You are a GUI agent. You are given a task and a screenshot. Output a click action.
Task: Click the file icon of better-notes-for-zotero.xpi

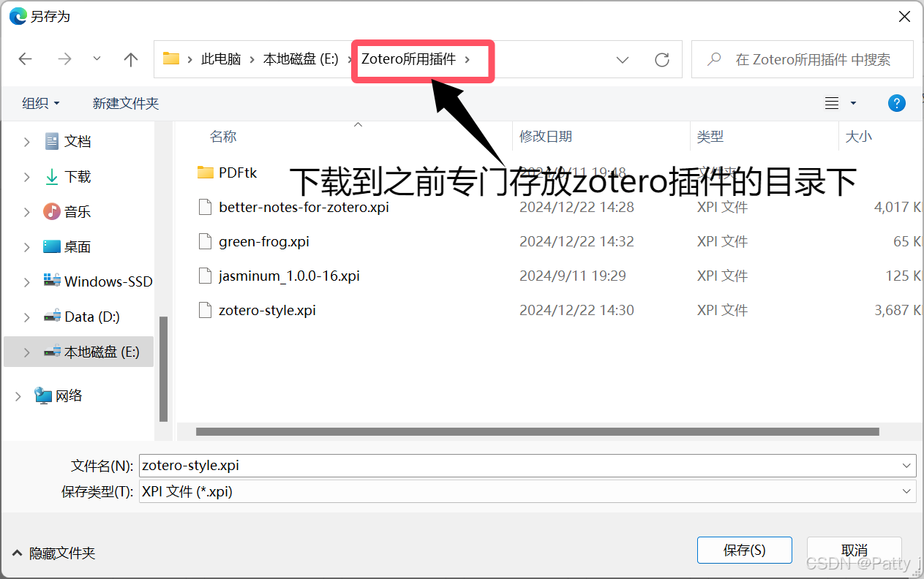pyautogui.click(x=205, y=207)
